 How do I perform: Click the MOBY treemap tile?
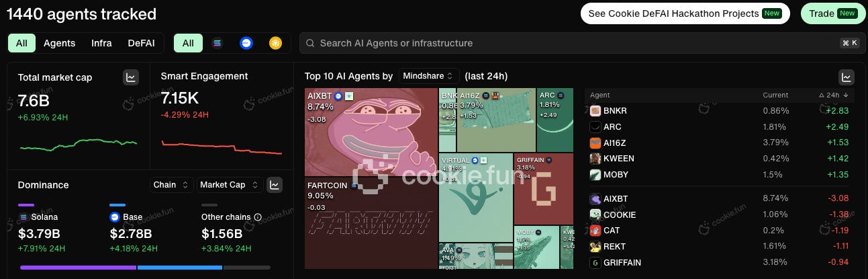click(x=536, y=247)
